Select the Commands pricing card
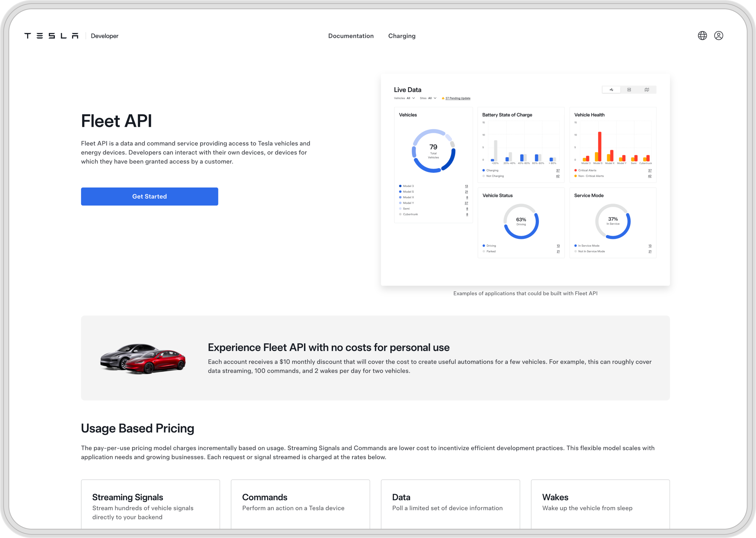Viewport: 756px width, 538px height. tap(300, 504)
